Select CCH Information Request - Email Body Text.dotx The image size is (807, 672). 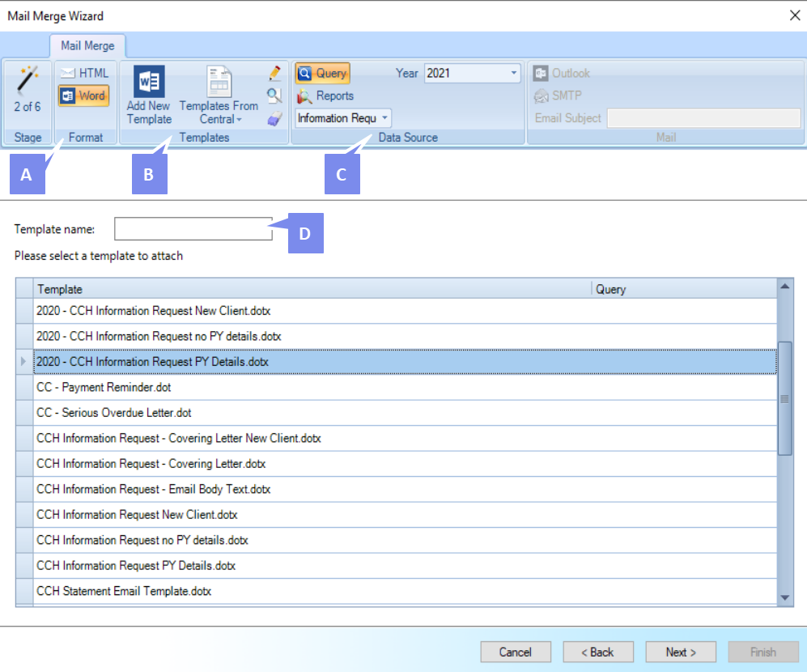coord(405,489)
